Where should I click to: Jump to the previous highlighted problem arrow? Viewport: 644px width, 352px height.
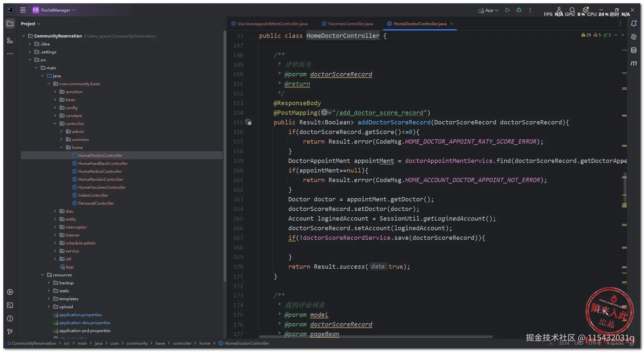616,35
